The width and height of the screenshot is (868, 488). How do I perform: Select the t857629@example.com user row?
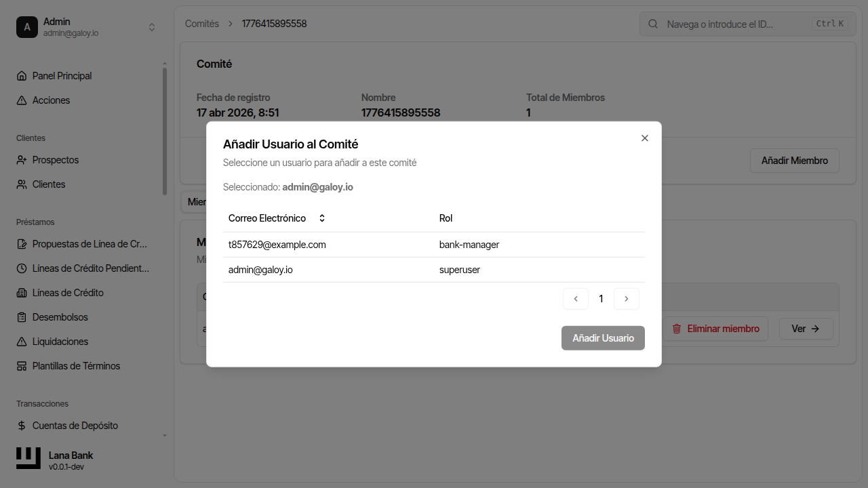[x=434, y=245]
